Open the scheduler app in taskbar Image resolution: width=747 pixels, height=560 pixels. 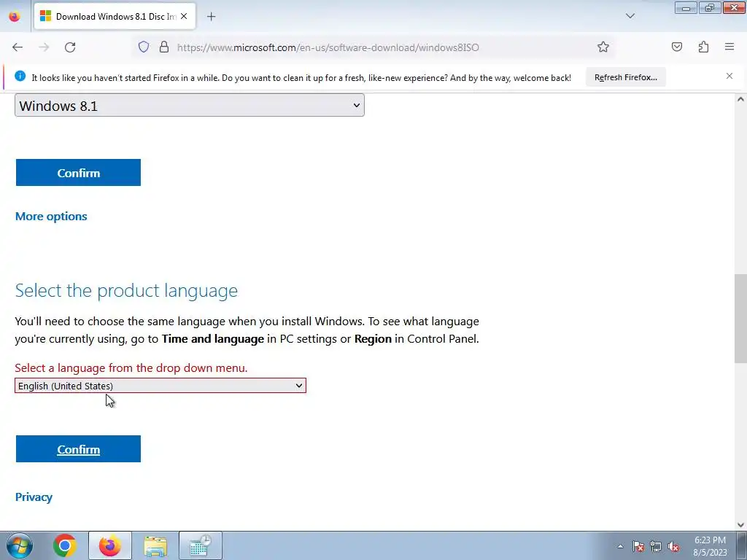200,545
